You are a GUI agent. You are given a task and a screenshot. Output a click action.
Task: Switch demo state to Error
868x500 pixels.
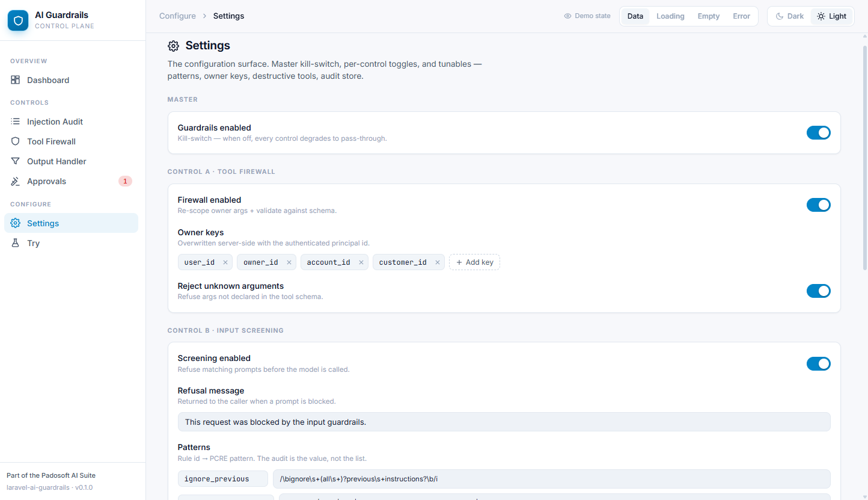pos(741,16)
